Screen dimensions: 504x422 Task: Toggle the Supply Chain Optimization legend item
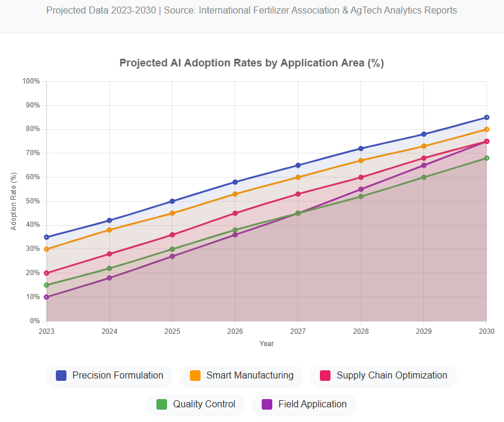coord(383,376)
